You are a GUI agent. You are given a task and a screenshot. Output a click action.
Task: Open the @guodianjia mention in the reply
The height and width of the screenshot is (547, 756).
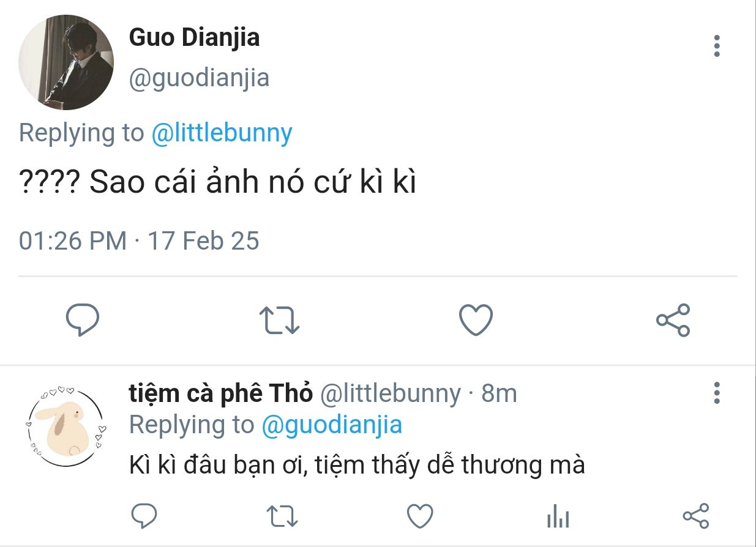(x=332, y=424)
